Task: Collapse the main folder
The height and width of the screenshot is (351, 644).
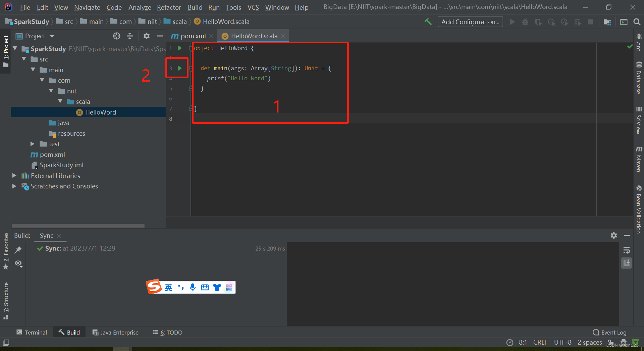Action: point(33,70)
